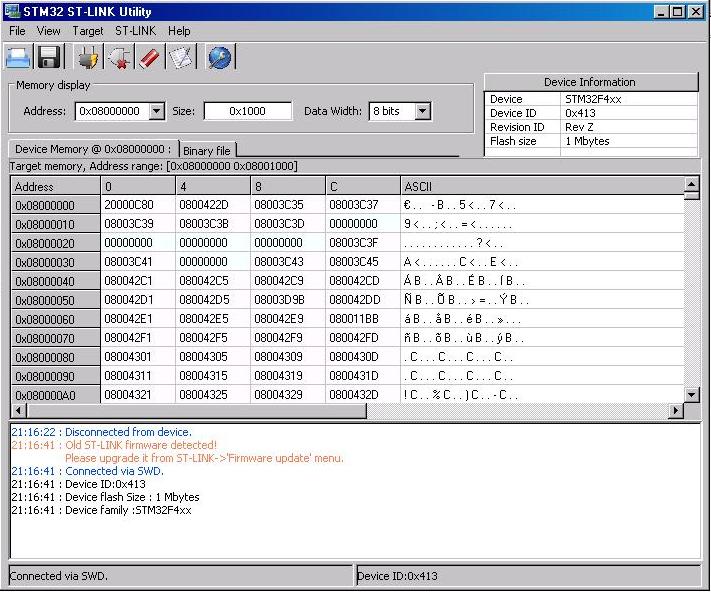Click into the Size input field
Viewport: 711px width, 592px height.
point(248,112)
